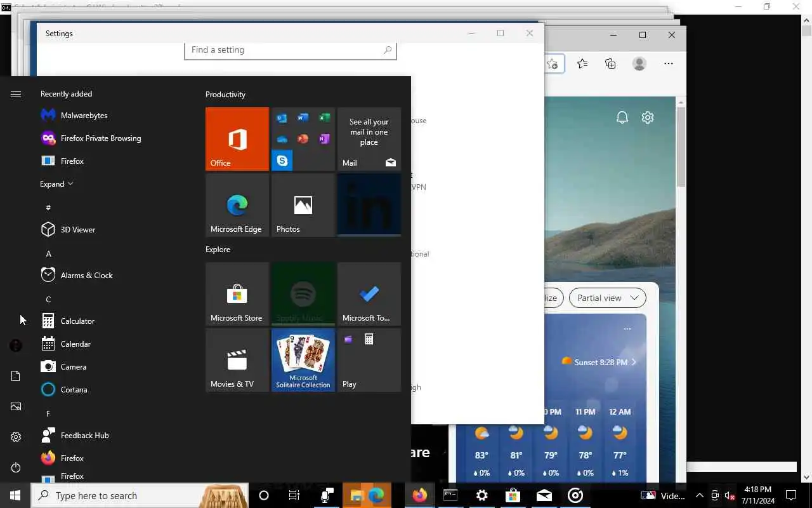
Task: Click the taskbar Type here to search box
Action: (x=140, y=495)
